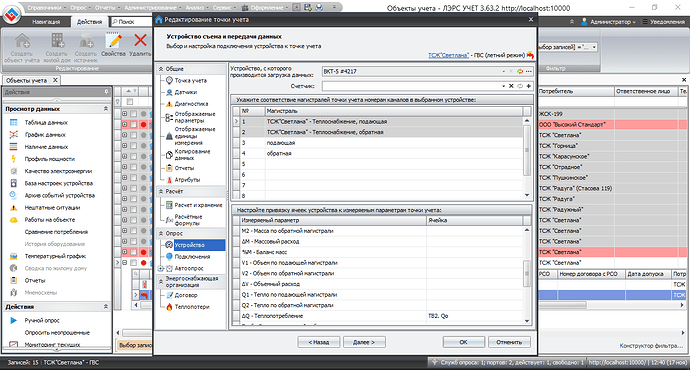Viewport: 690px width, 370px height.
Task: Open Администратор user dropdown
Action: pos(609,22)
